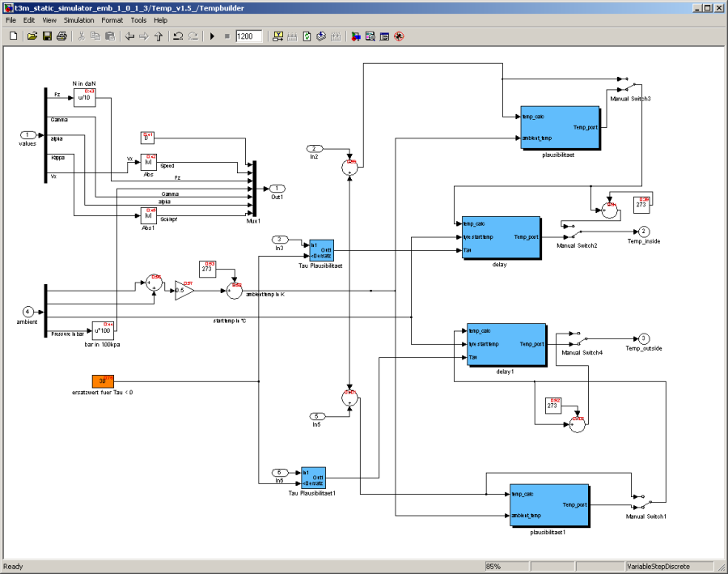Click the Undo arrow in the toolbar
728x574 pixels.
click(177, 36)
